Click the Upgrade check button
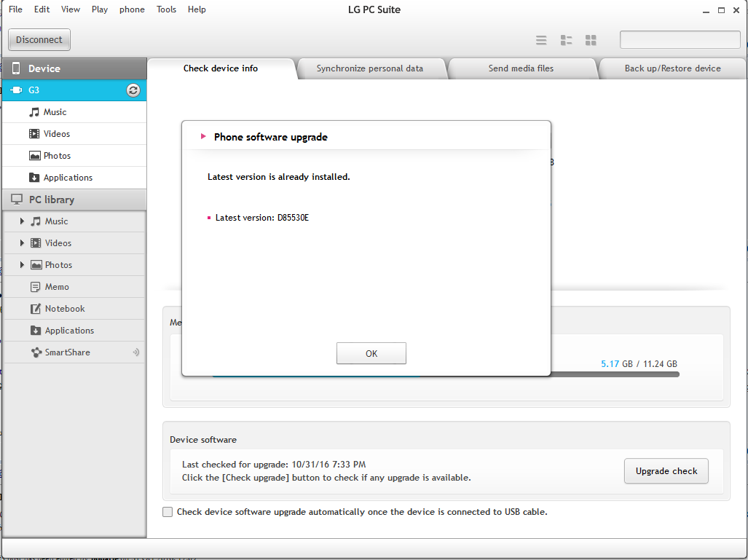 click(x=666, y=471)
